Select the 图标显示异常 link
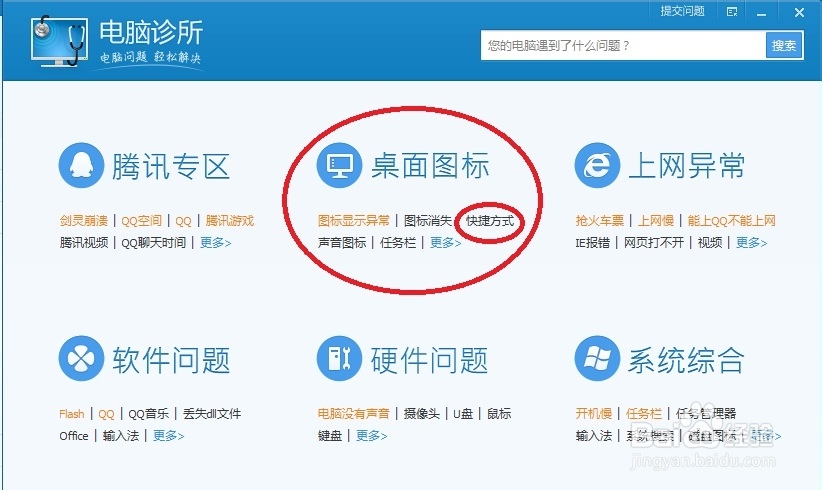The height and width of the screenshot is (490, 822). click(354, 221)
